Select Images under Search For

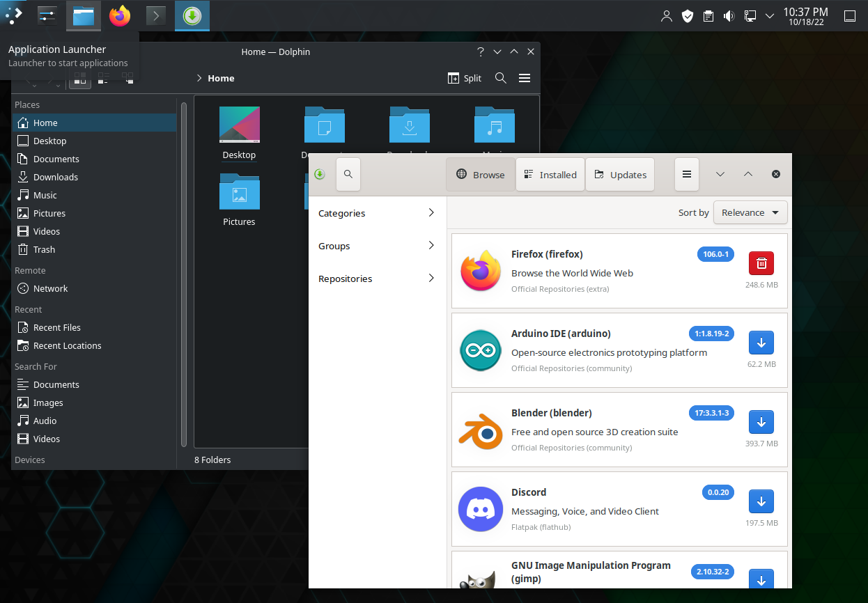click(94, 402)
